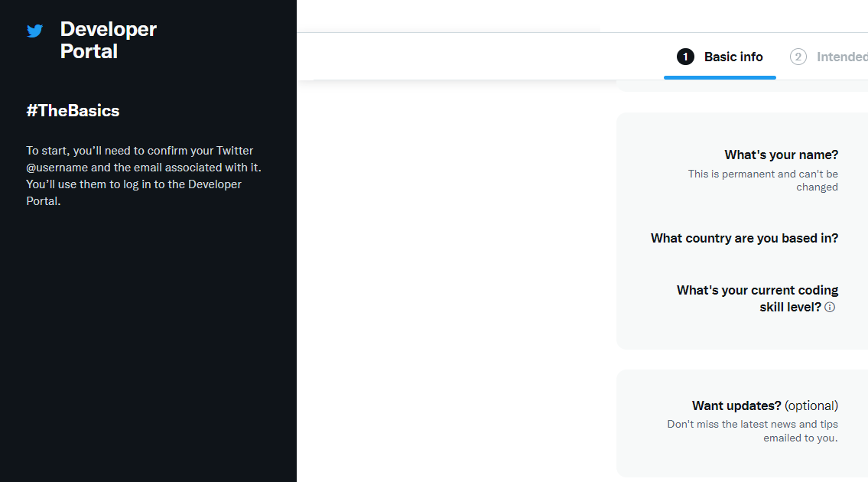Viewport: 868px width, 482px height.
Task: Click the step 1 number circle
Action: (685, 57)
